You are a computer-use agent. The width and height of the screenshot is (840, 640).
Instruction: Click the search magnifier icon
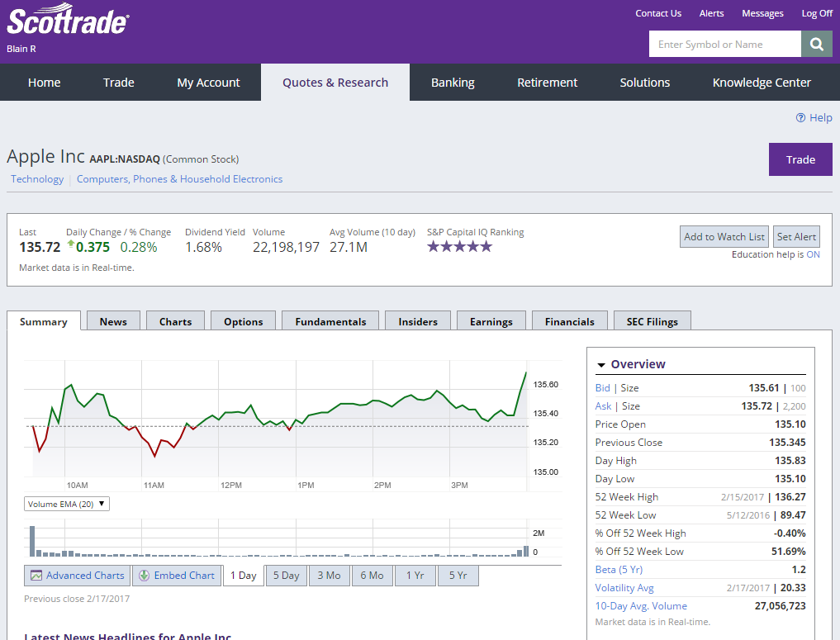[x=816, y=44]
